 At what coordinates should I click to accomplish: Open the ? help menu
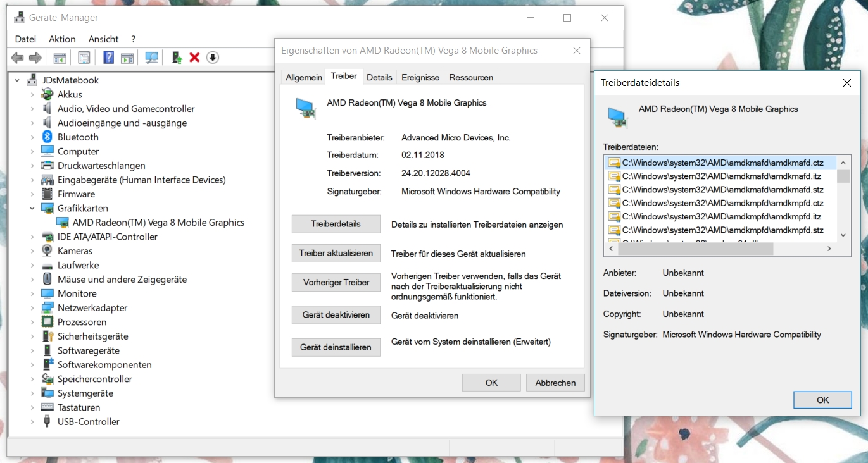click(x=134, y=39)
